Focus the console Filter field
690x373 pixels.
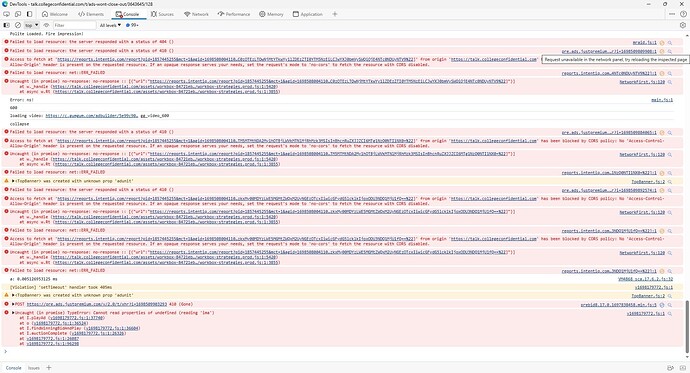pyautogui.click(x=74, y=25)
